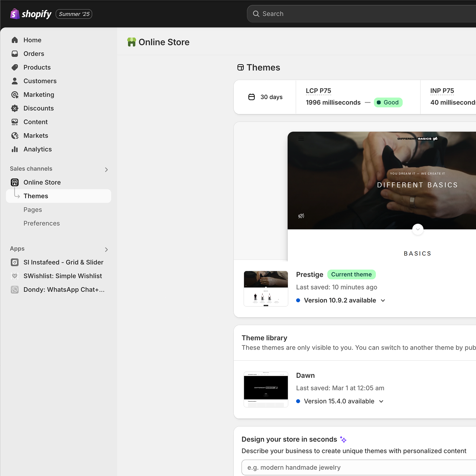Click the Dawn theme thumbnail
The width and height of the screenshot is (476, 476).
(266, 389)
